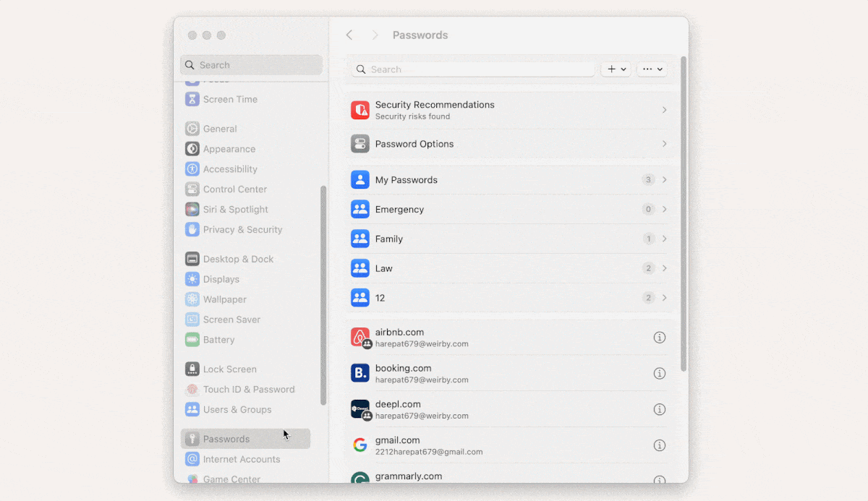Select the Game Center icon
Screen dimensions: 868x501
tap(192, 479)
